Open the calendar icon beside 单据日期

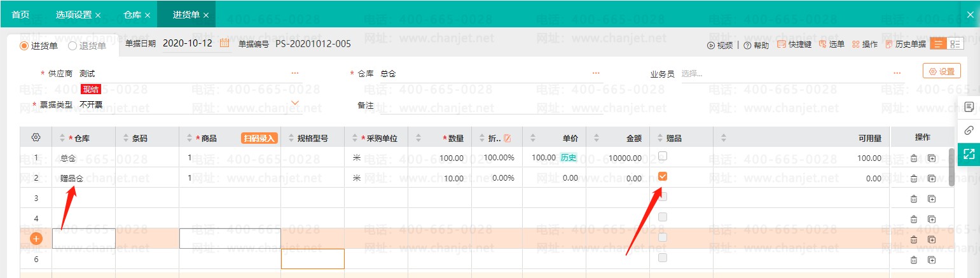[224, 43]
